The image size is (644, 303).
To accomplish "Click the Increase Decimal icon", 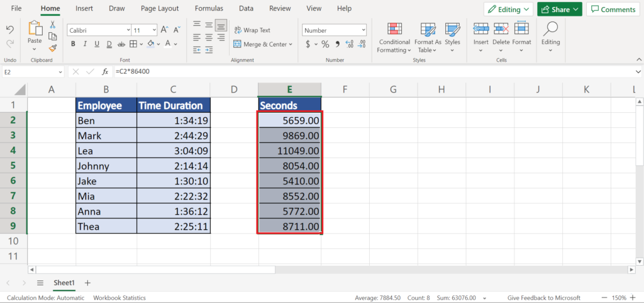I will 348,44.
